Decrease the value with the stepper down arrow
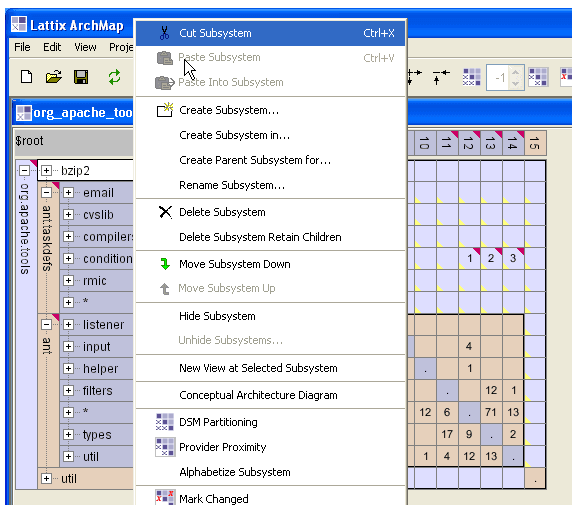The width and height of the screenshot is (572, 505). [515, 83]
